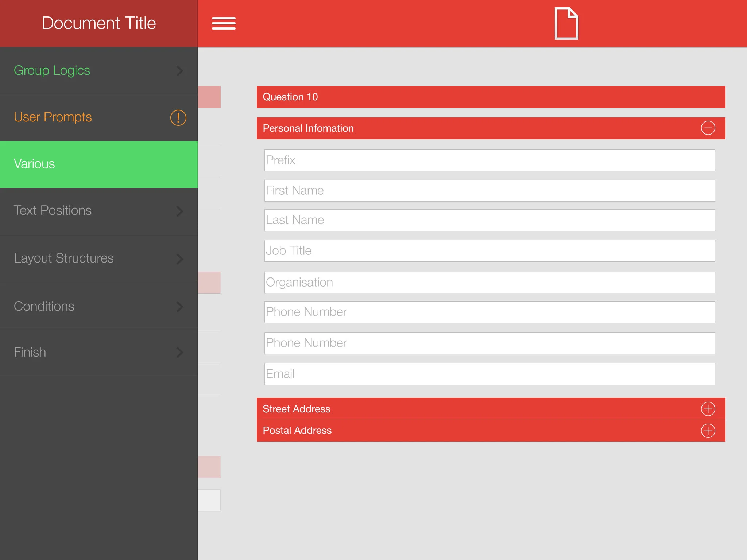The height and width of the screenshot is (560, 747).
Task: Select the Text Positions menu label
Action: [53, 210]
